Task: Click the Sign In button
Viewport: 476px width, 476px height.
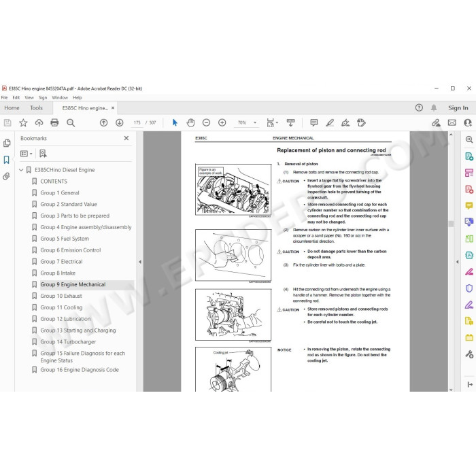Action: coord(458,107)
